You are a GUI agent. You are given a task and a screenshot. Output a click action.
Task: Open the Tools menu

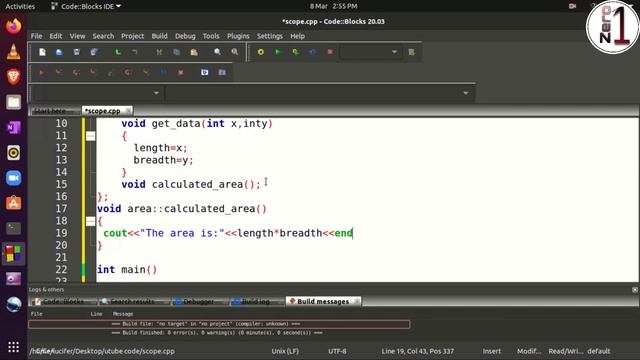(211, 36)
